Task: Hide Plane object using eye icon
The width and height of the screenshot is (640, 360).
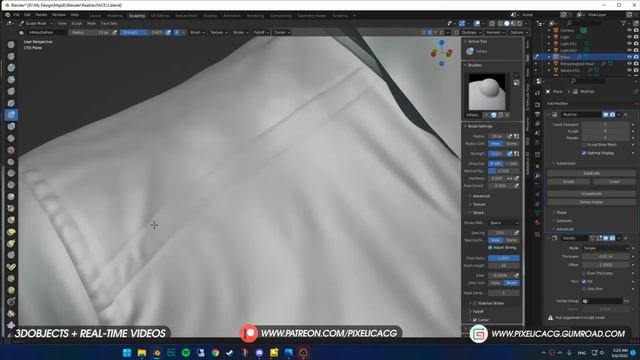Action: pos(629,57)
